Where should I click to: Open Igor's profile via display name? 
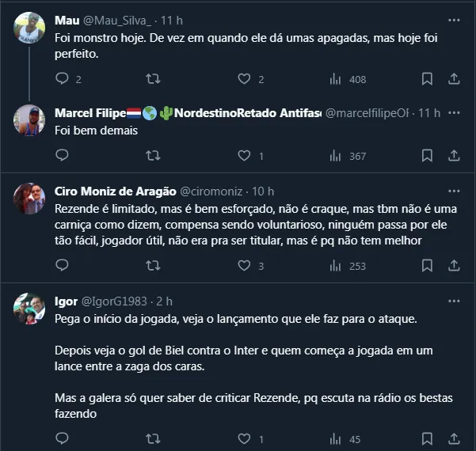point(66,301)
